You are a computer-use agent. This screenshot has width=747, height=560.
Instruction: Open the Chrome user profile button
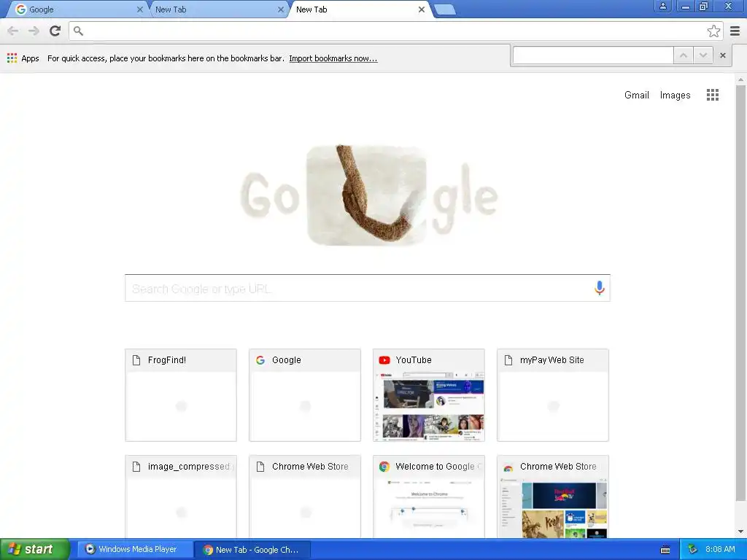click(x=662, y=6)
